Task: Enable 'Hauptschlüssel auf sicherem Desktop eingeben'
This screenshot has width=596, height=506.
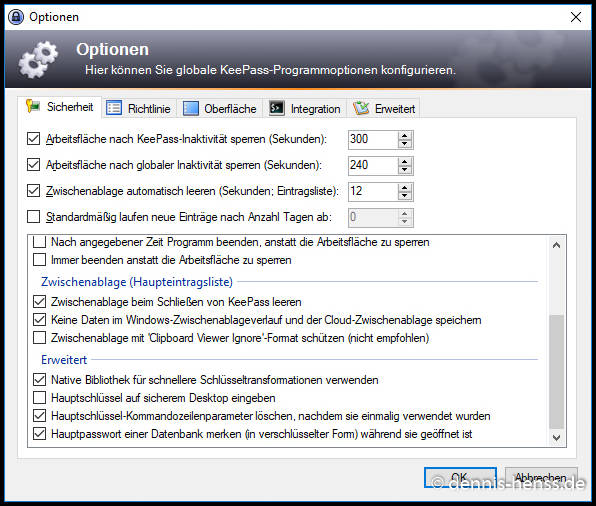Action: click(x=40, y=398)
